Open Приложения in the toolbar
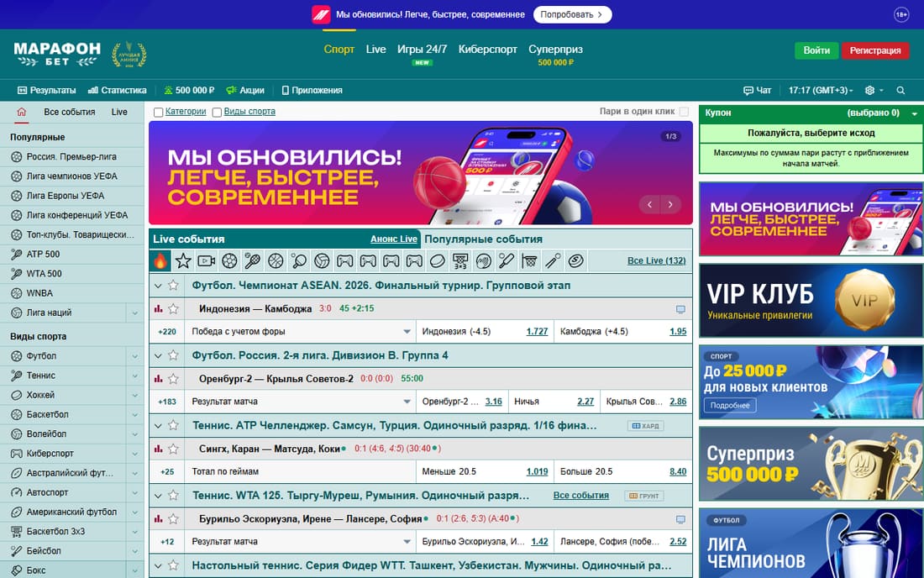Image resolution: width=924 pixels, height=578 pixels. click(x=312, y=90)
